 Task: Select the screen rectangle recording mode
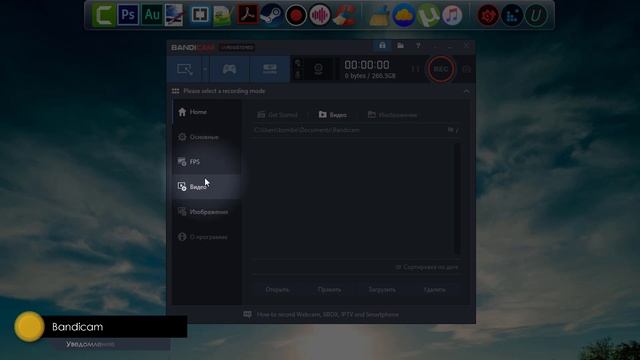[x=184, y=69]
